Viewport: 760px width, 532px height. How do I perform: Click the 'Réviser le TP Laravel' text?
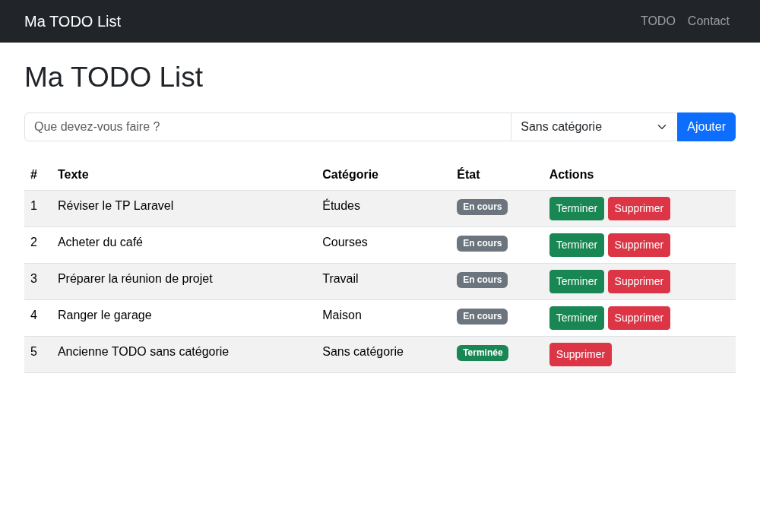pos(116,205)
